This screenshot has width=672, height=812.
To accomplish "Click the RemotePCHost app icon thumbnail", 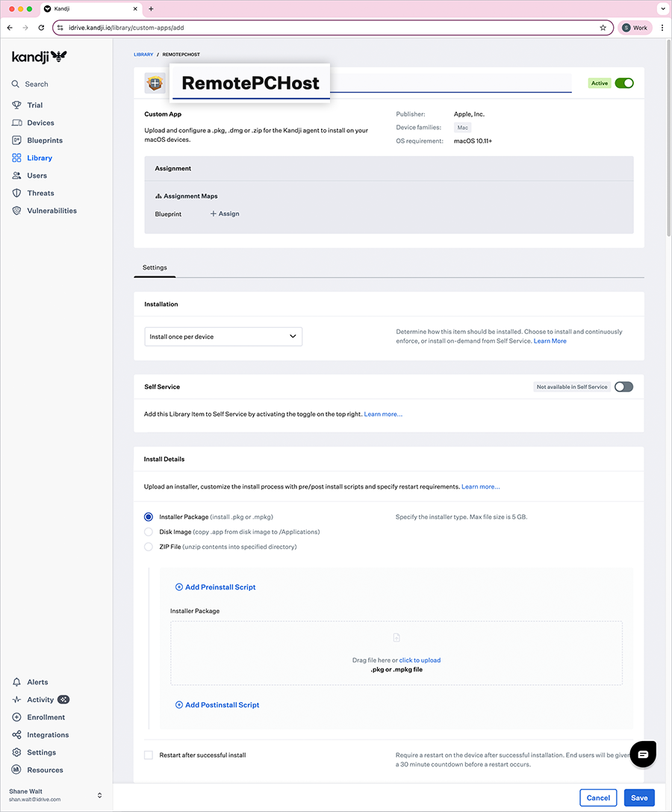I will [155, 84].
